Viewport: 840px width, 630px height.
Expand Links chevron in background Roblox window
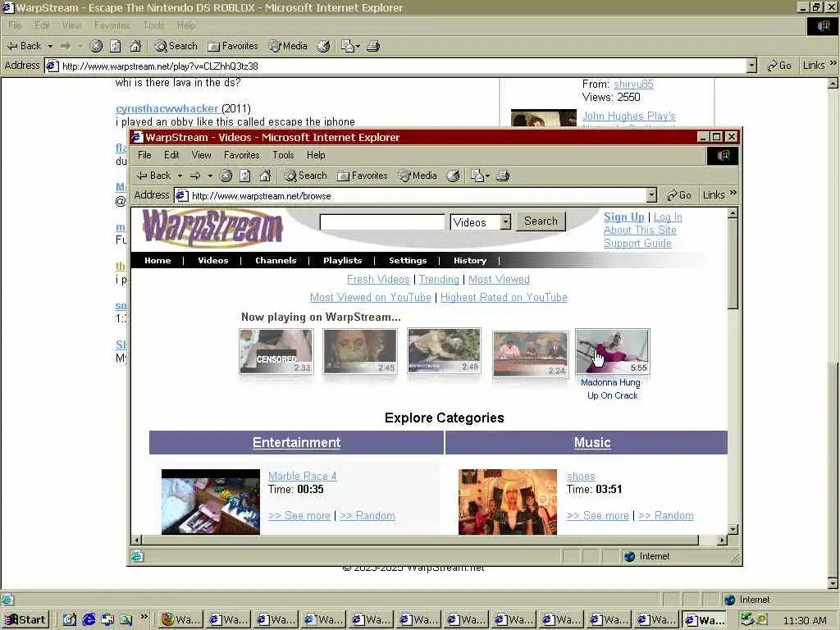833,63
